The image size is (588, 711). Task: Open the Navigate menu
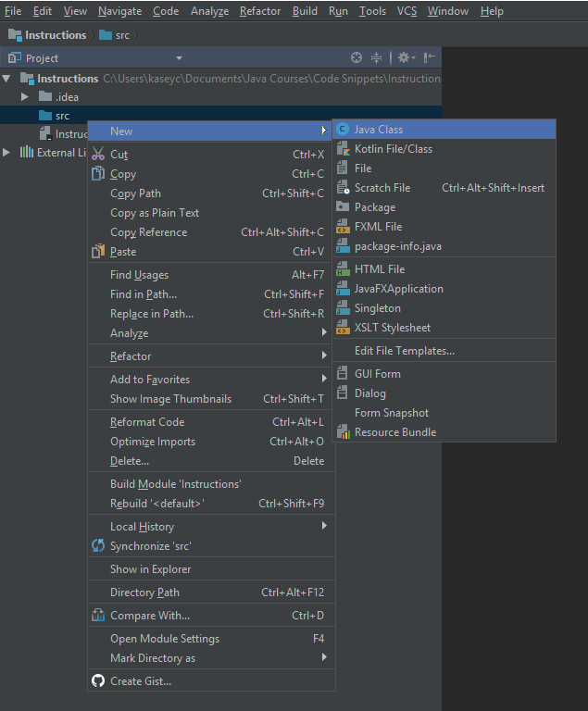pos(119,11)
